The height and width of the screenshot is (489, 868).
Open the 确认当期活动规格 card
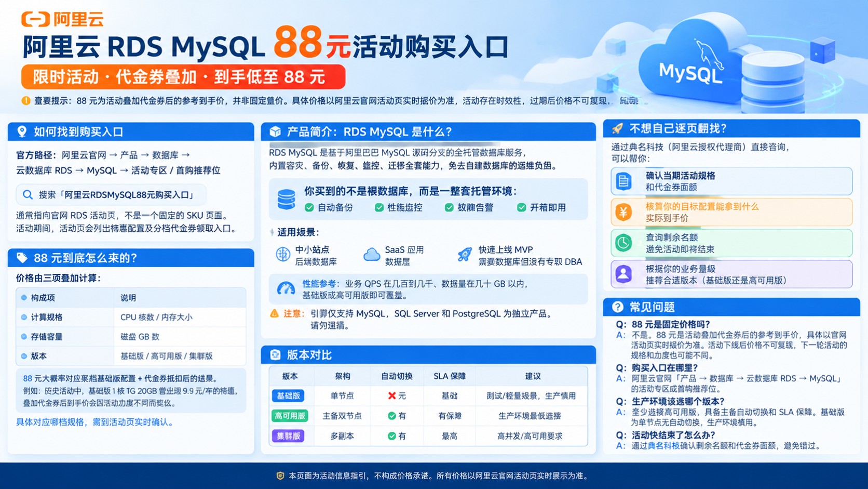[731, 181]
